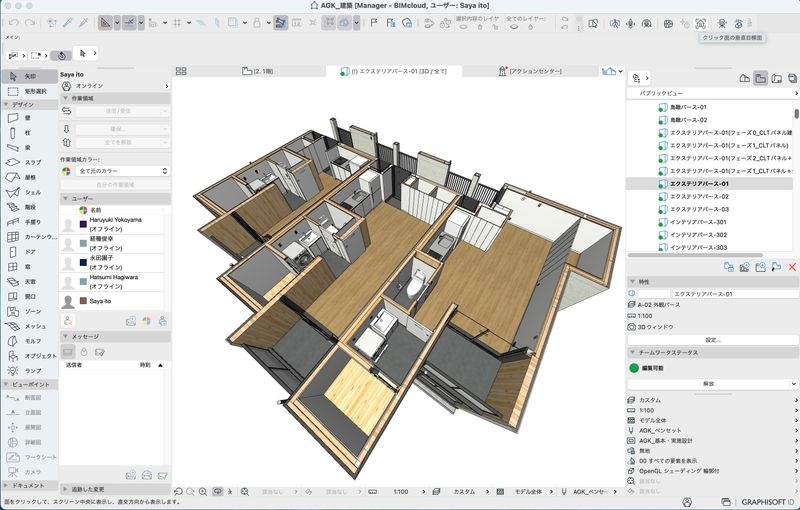The width and height of the screenshot is (800, 510).
Task: Click the オンライン status row
Action: 116,86
